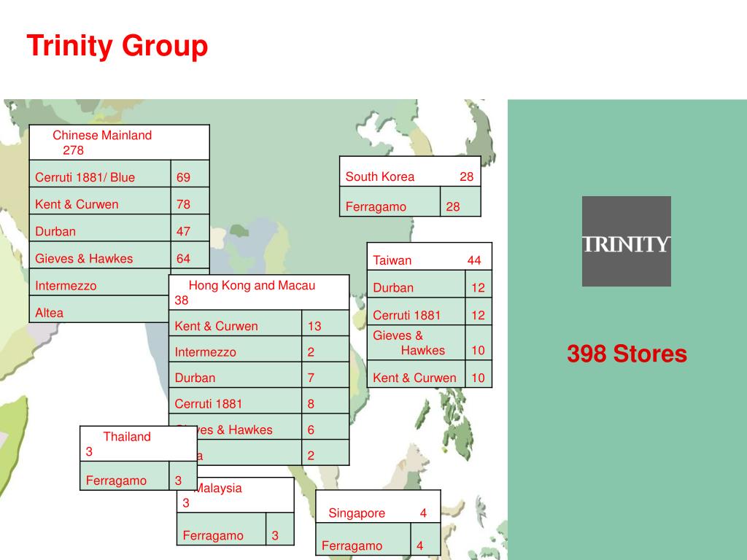Click value 69 next to Cerruti 1881/ Blue

pos(190,174)
